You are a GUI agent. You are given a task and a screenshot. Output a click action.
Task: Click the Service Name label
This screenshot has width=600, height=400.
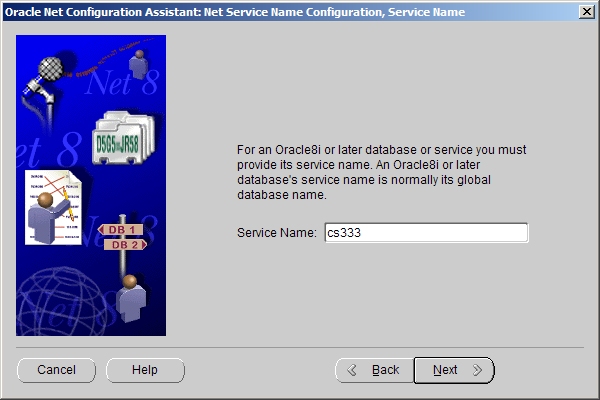point(277,233)
